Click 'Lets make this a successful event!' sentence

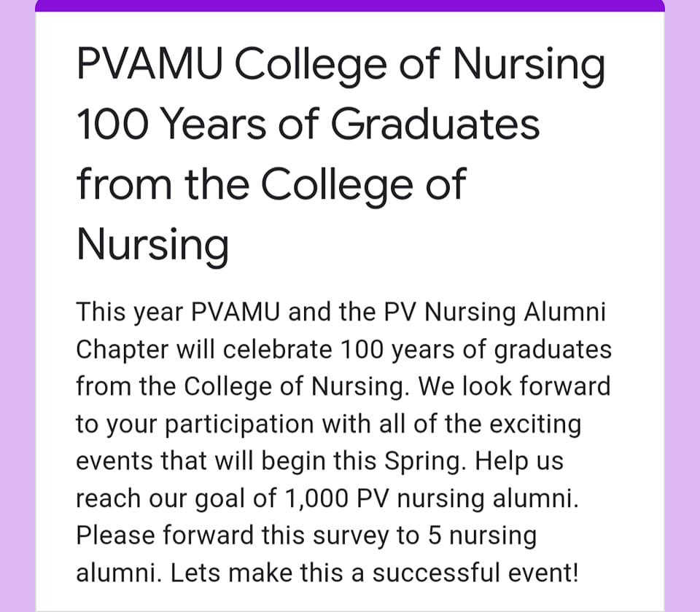(375, 573)
